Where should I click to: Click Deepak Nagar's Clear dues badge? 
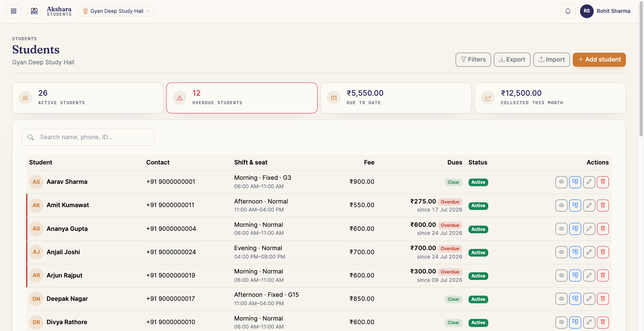point(454,299)
